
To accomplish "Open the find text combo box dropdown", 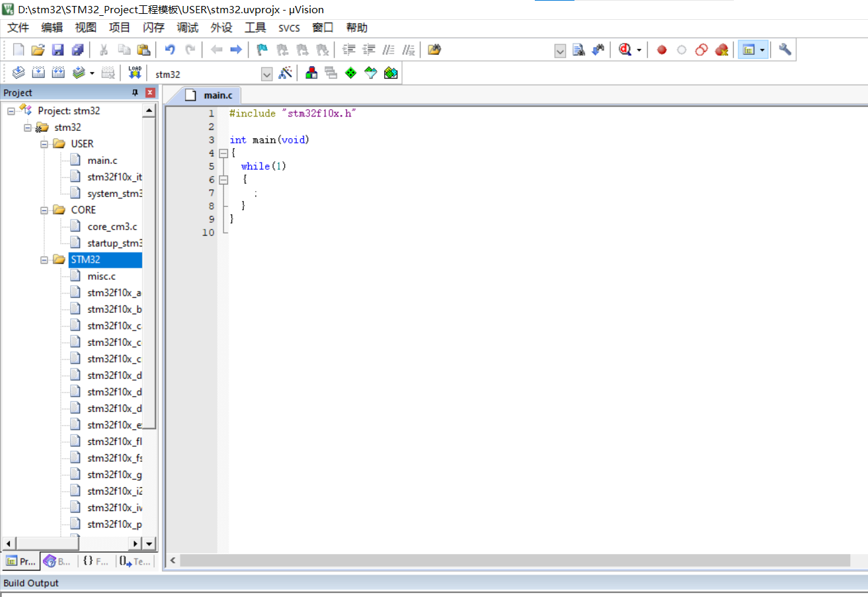I will pos(561,51).
